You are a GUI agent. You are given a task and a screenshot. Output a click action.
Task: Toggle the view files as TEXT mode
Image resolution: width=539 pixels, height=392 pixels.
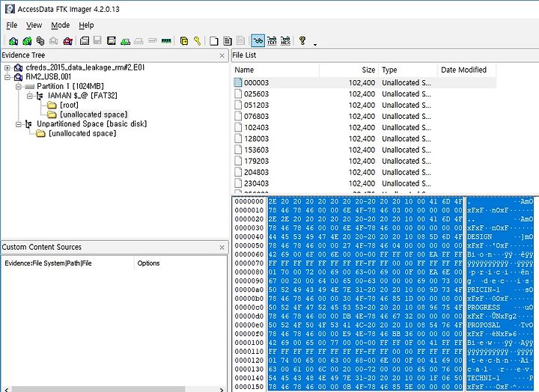tap(272, 41)
